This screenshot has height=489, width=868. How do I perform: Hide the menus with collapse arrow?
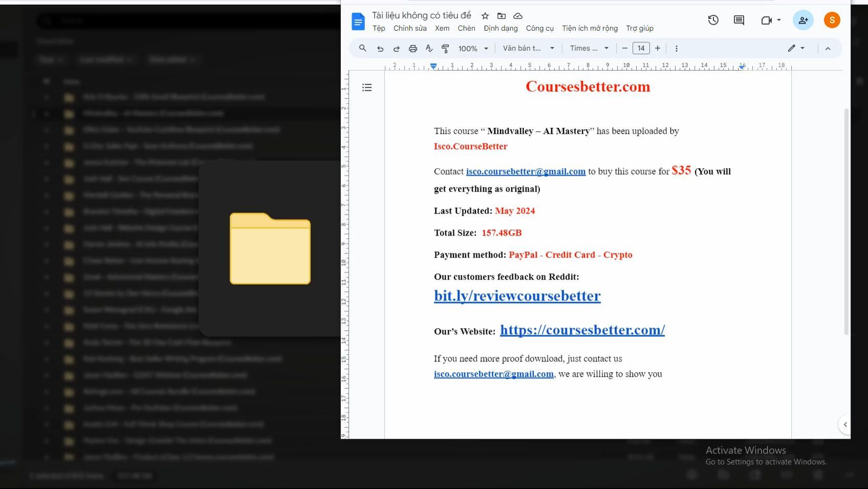tap(828, 49)
